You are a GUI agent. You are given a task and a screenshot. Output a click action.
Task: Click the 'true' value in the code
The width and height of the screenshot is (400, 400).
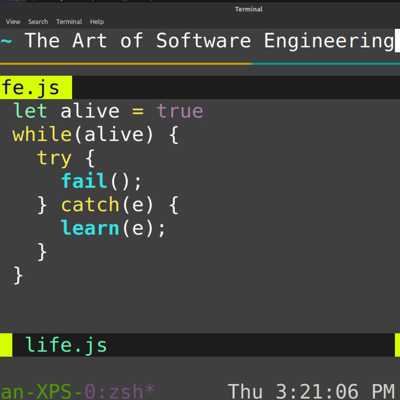pyautogui.click(x=180, y=111)
